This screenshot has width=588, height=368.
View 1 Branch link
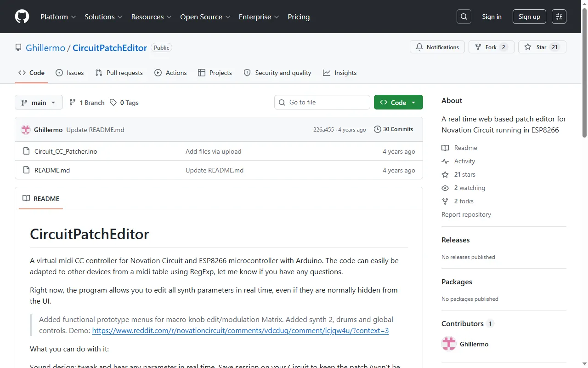tap(87, 103)
